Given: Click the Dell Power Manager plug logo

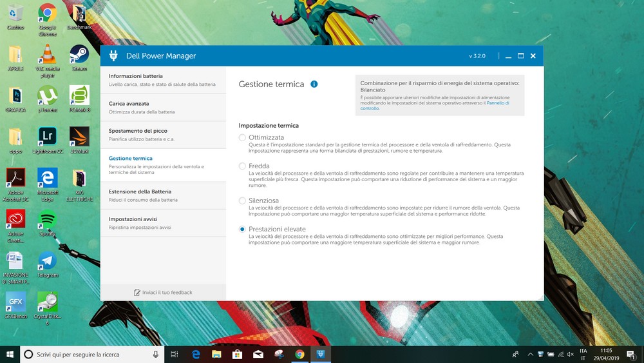Looking at the screenshot, I should 113,55.
